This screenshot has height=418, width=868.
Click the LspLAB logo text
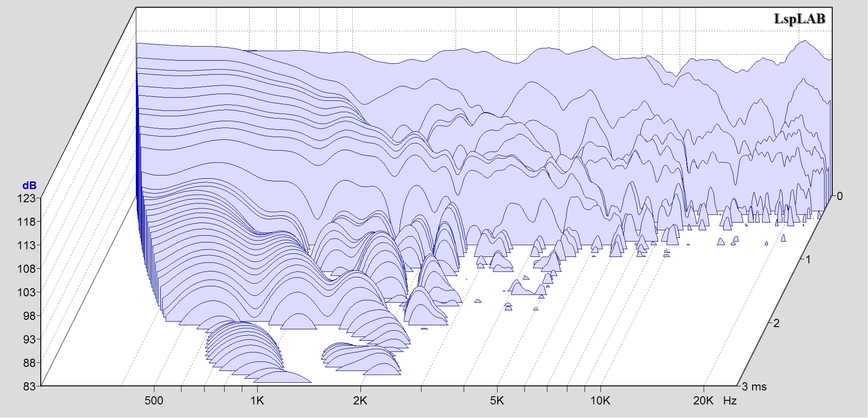click(x=799, y=19)
